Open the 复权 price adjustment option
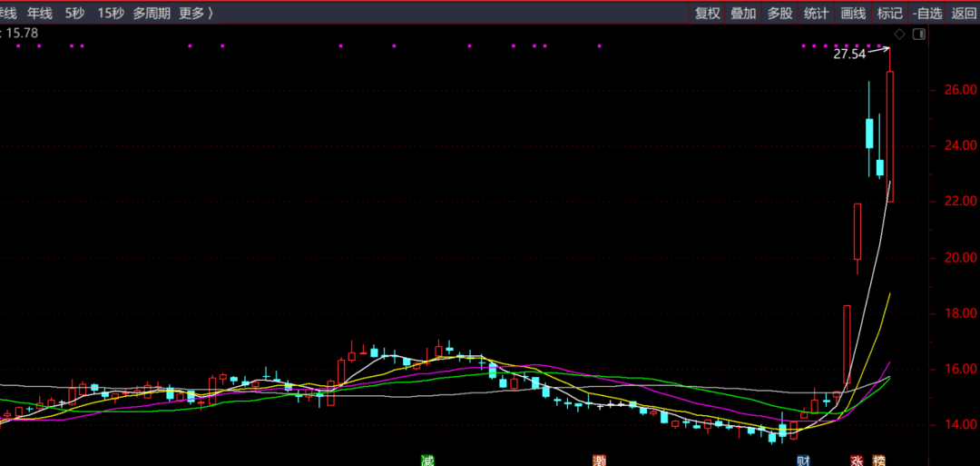The height and width of the screenshot is (466, 980). [708, 13]
